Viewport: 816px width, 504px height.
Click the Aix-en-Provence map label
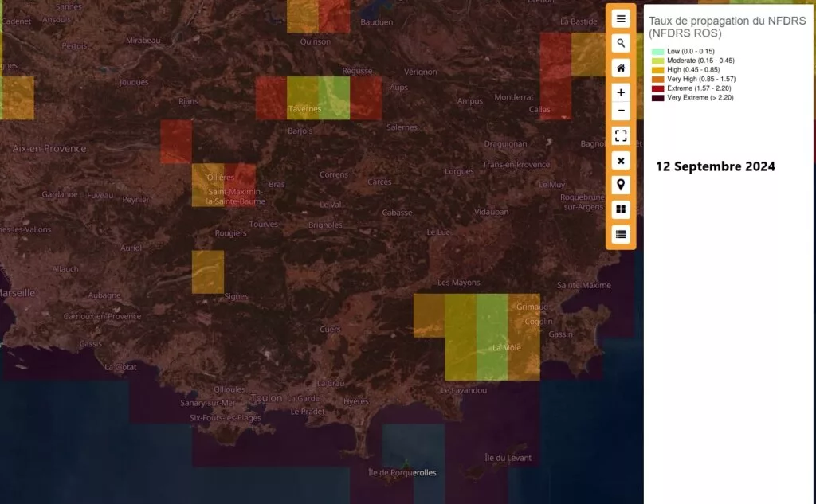click(x=49, y=148)
